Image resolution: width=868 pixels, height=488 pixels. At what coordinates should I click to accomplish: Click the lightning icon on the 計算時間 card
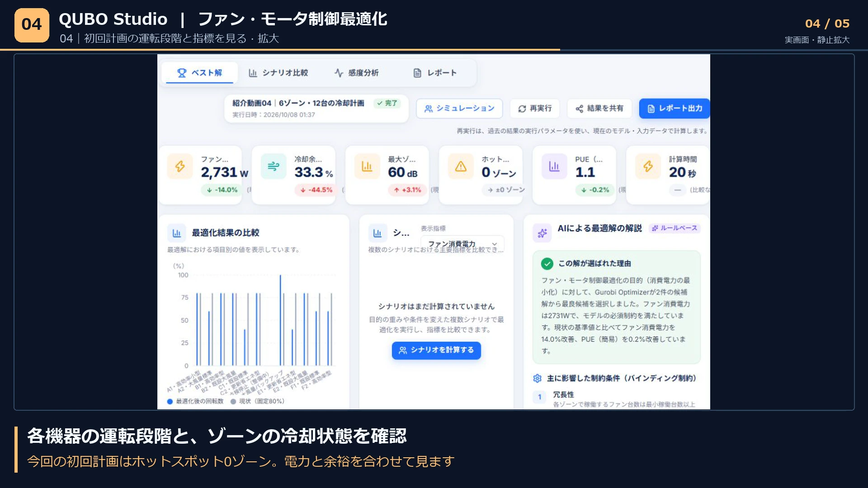(648, 166)
